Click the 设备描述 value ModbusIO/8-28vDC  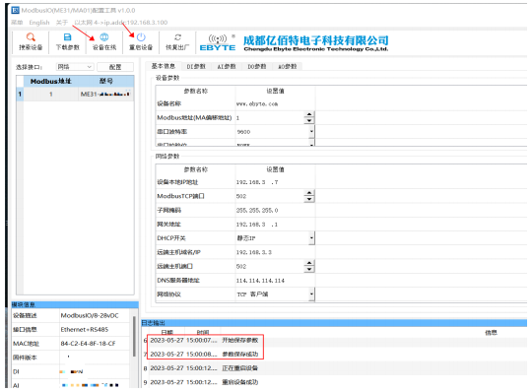tap(90, 315)
